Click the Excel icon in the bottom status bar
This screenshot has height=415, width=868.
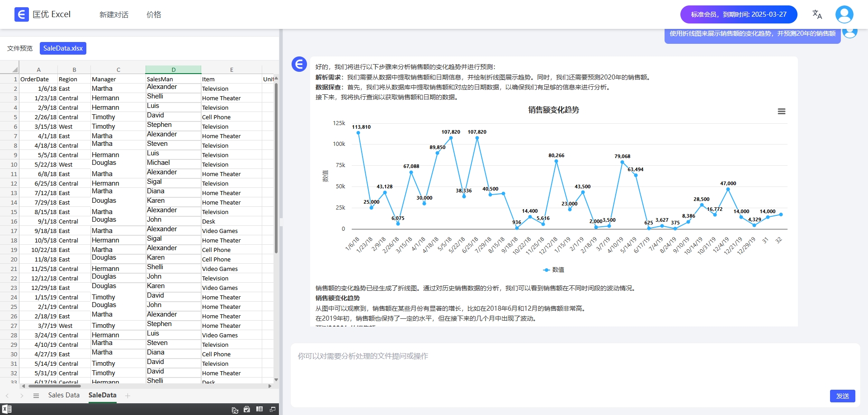pyautogui.click(x=7, y=409)
